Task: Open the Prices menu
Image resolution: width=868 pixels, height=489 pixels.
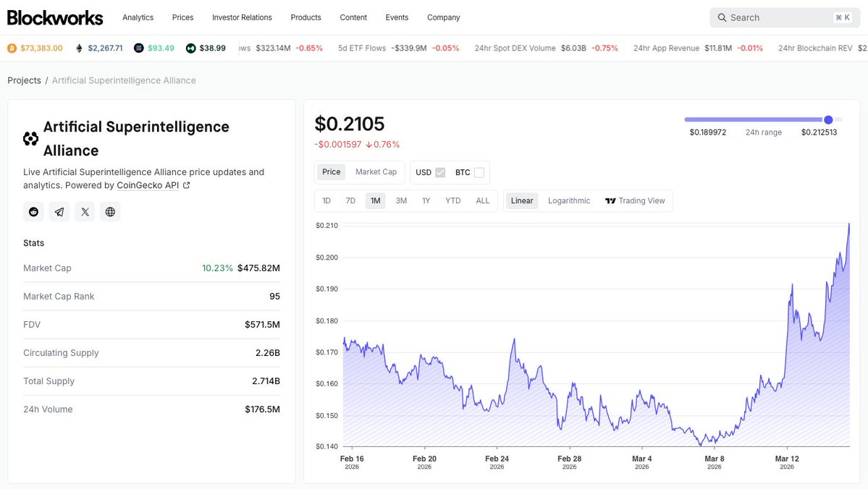Action: [182, 17]
